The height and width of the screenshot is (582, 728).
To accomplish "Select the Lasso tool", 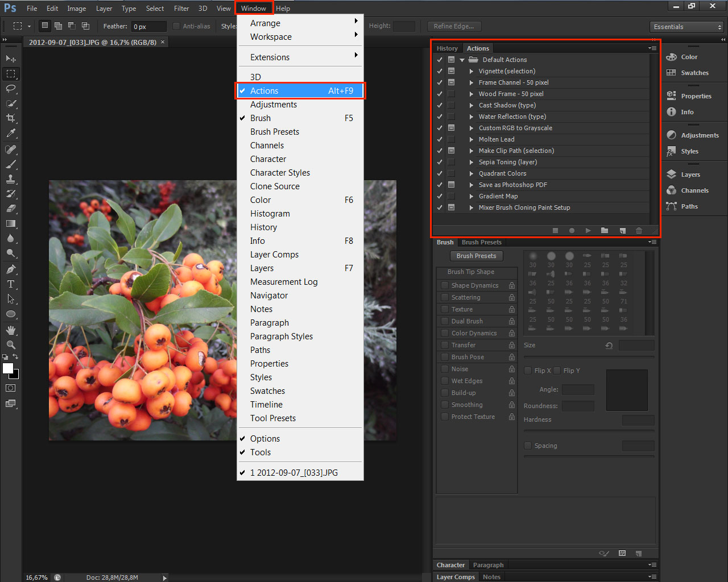I will click(11, 89).
